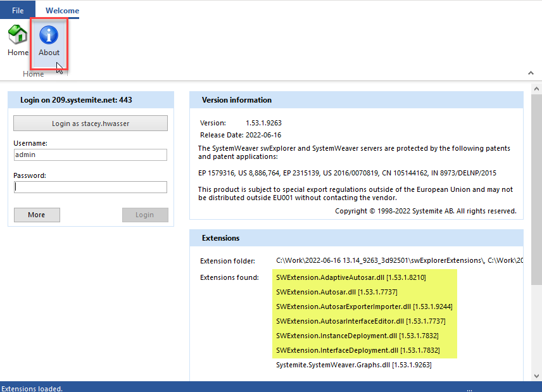
Task: Click the scrollbar's down arrow
Action: (x=537, y=377)
